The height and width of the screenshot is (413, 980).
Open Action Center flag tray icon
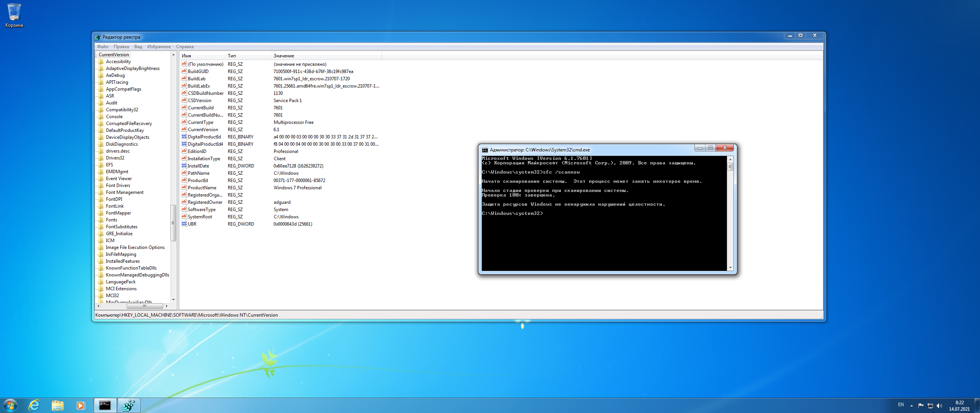921,405
